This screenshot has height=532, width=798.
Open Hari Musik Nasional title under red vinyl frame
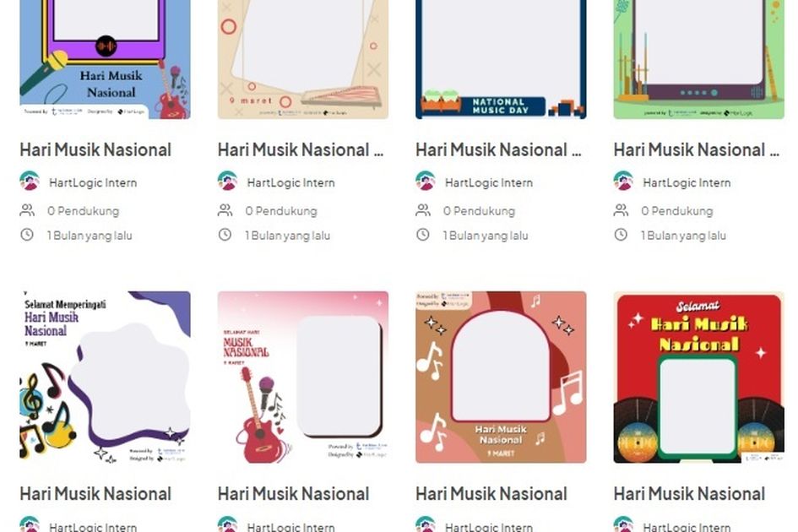(690, 494)
